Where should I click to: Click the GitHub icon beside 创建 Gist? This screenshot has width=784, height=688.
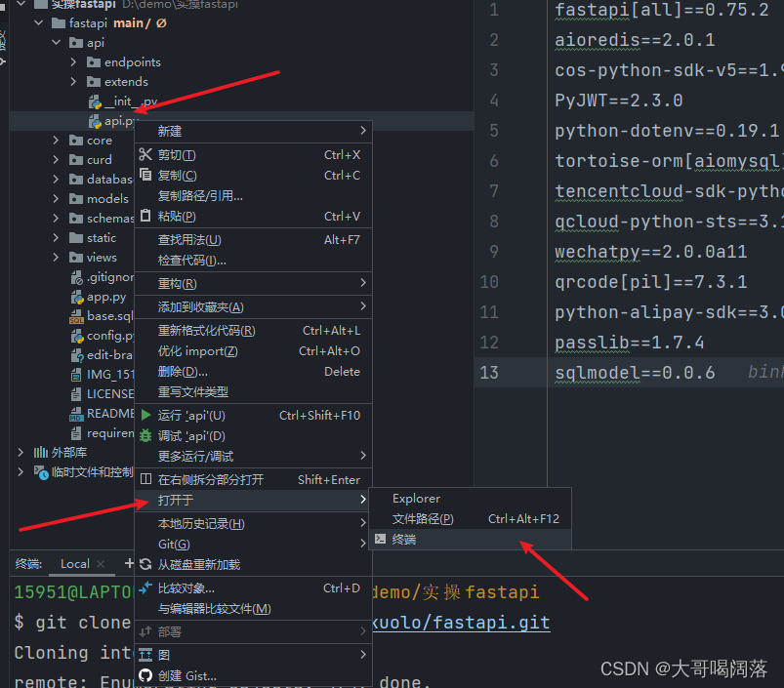click(146, 676)
